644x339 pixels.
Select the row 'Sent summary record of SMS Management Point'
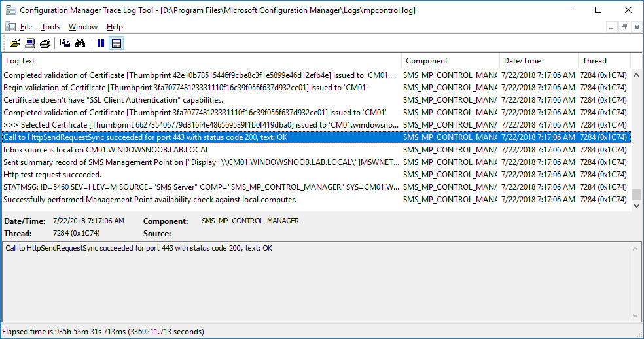(x=316, y=162)
